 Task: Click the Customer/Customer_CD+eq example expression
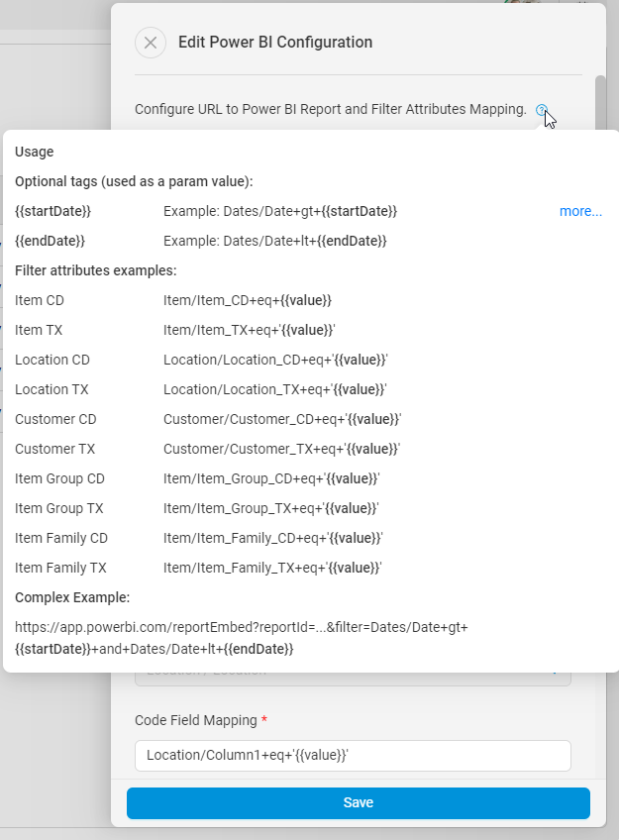point(282,419)
